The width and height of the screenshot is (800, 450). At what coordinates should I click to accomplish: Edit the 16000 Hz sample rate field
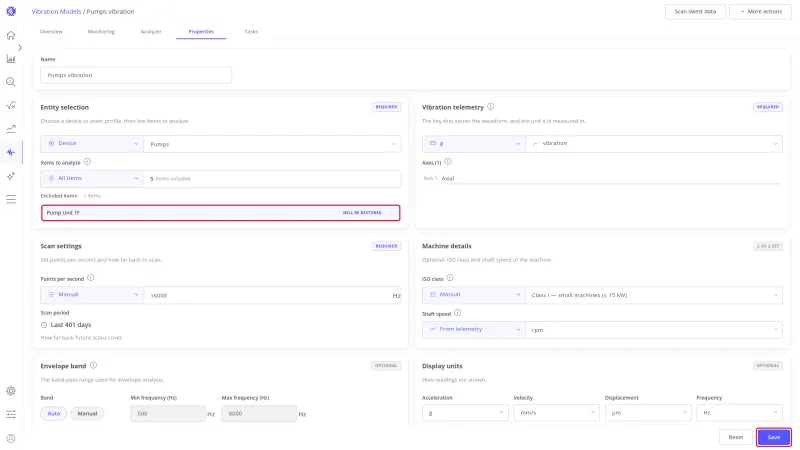tap(272, 295)
